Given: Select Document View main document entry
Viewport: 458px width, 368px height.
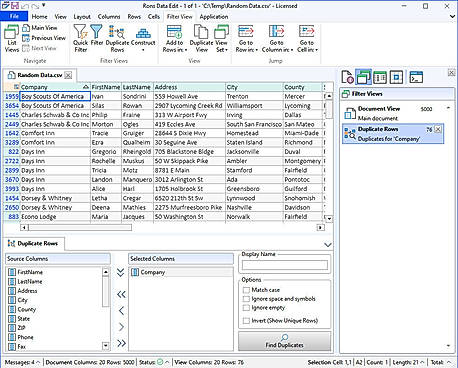Looking at the screenshot, I should pos(393,113).
